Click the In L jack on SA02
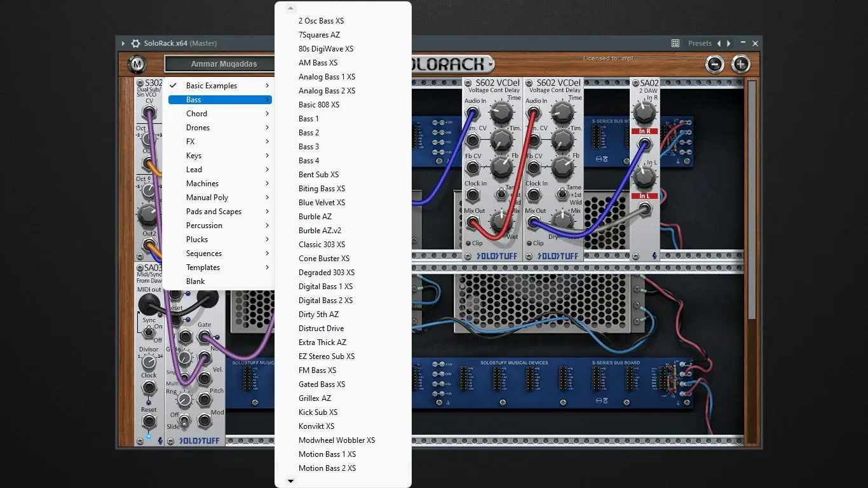Image resolution: width=868 pixels, height=488 pixels. pyautogui.click(x=644, y=210)
